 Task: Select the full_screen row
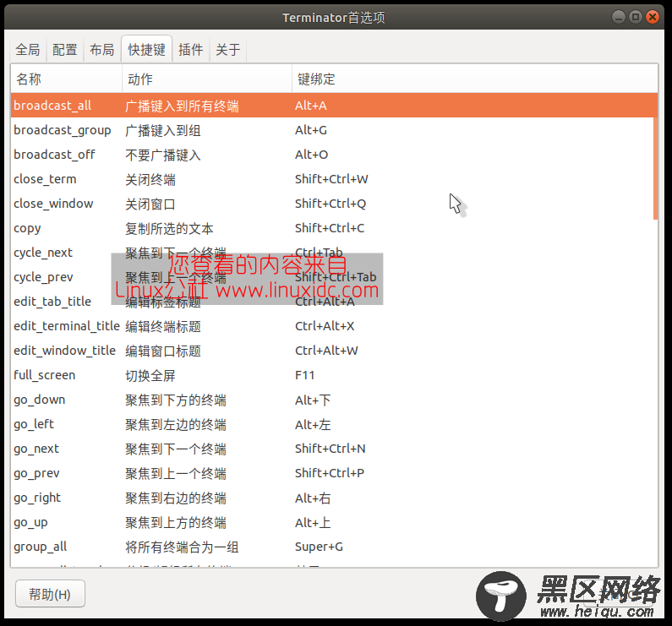(x=334, y=375)
